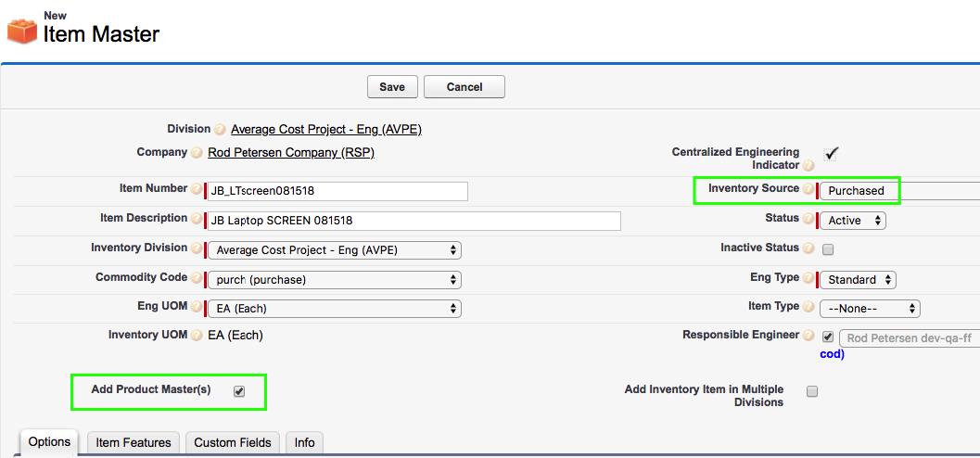Switch to the Item Features tab
Image resolution: width=980 pixels, height=458 pixels.
pyautogui.click(x=134, y=442)
